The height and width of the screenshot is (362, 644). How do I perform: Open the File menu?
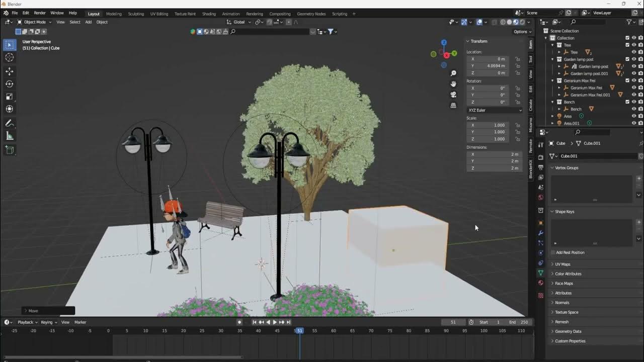pos(15,13)
